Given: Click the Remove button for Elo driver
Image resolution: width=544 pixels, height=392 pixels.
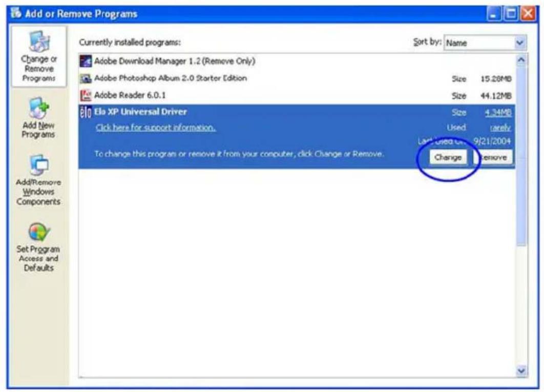Looking at the screenshot, I should (x=493, y=157).
